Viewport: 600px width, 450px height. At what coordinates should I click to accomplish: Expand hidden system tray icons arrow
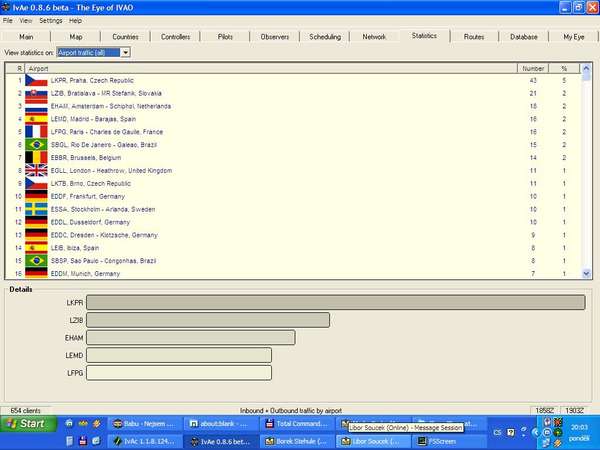pos(535,433)
